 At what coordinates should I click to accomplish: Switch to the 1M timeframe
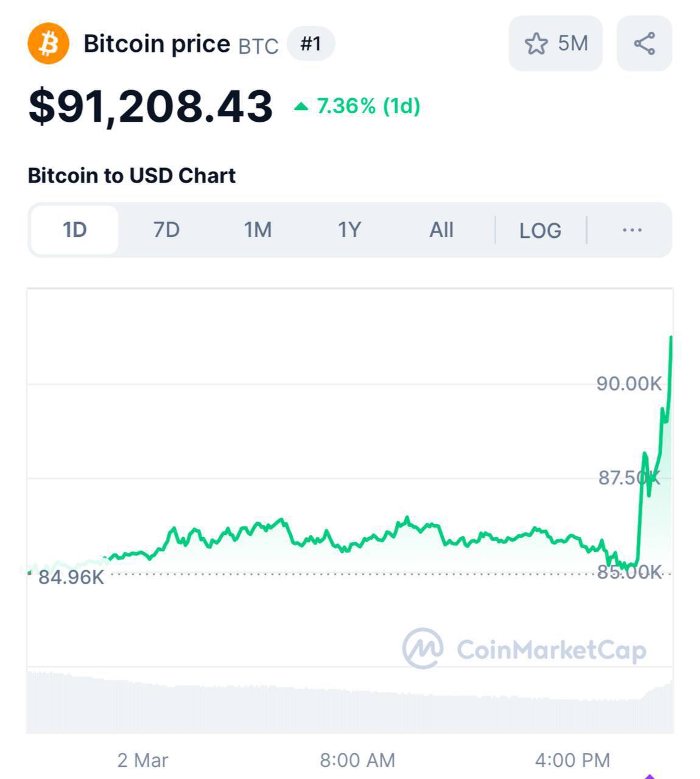click(258, 230)
